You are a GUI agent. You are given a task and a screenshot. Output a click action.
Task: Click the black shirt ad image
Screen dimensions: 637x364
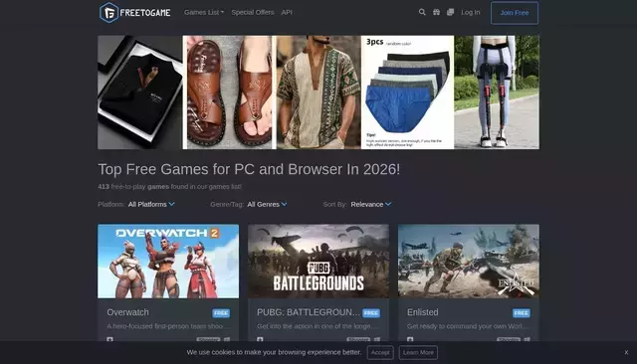139,92
